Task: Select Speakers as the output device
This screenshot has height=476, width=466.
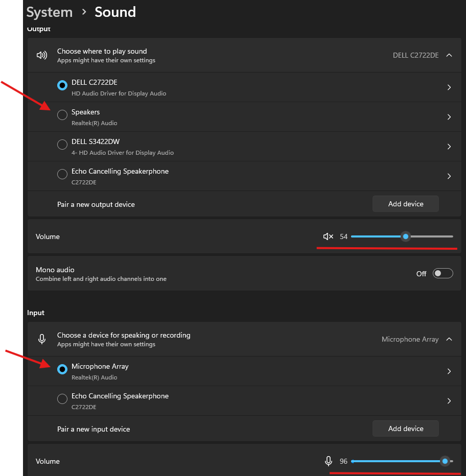Action: click(62, 115)
